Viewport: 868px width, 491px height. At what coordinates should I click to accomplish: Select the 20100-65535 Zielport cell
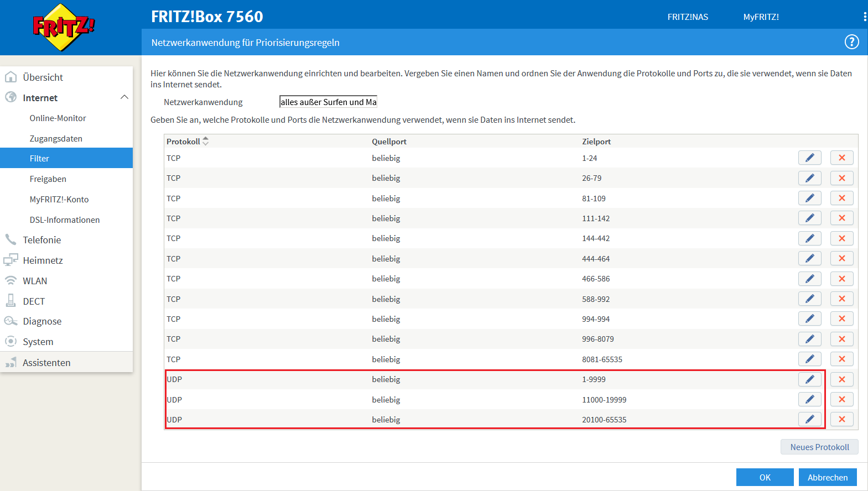click(604, 420)
